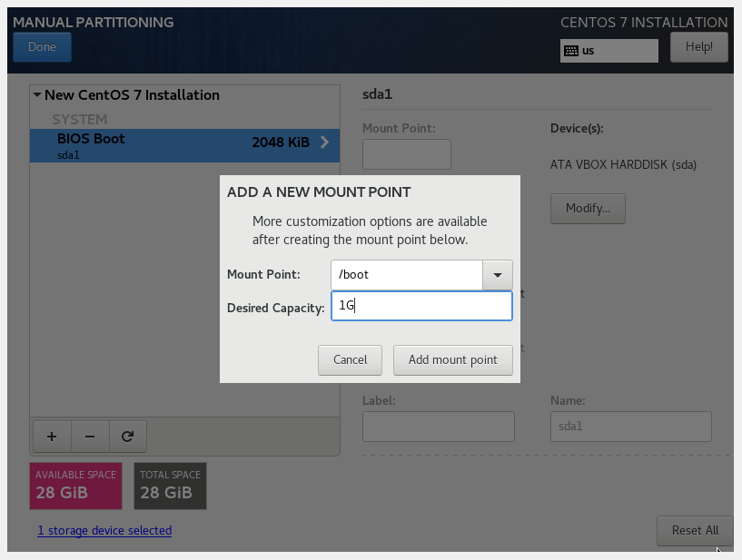Click the keyboard layout icon
This screenshot has height=560, width=742.
(571, 51)
